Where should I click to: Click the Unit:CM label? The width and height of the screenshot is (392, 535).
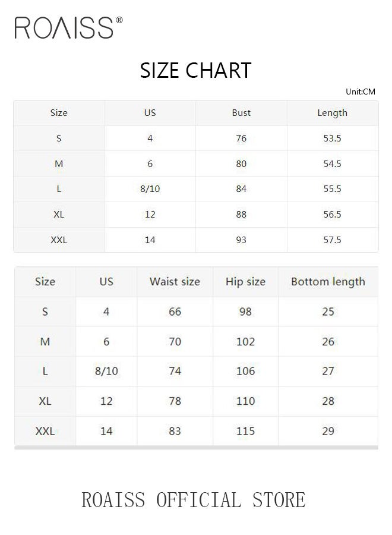click(x=361, y=92)
